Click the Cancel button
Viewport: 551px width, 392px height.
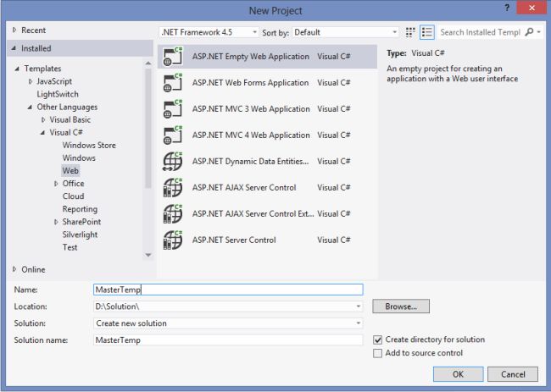(x=513, y=374)
